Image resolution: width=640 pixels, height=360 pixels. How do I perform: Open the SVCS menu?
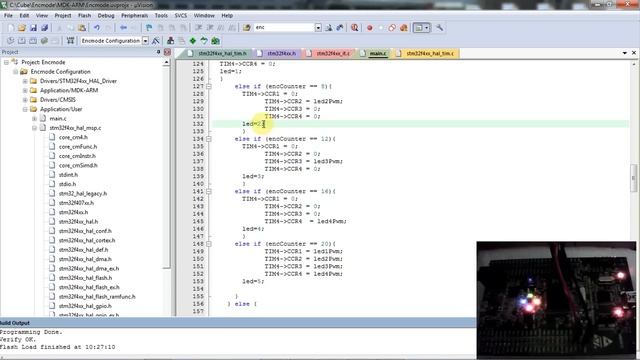click(180, 16)
